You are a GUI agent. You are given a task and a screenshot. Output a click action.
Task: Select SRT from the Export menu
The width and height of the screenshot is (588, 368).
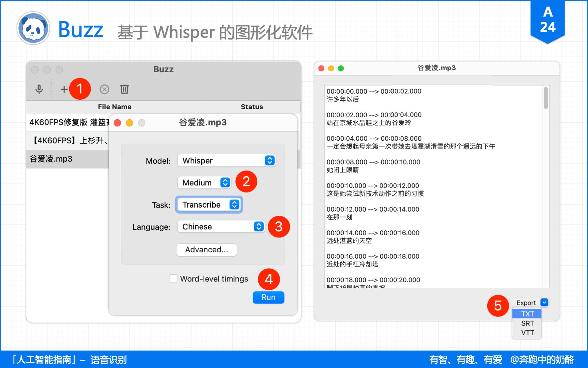(526, 323)
